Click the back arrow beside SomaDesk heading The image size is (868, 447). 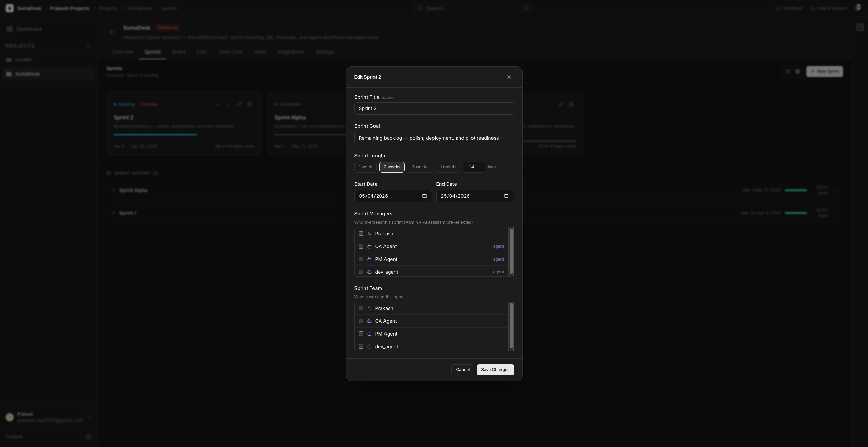tap(112, 32)
